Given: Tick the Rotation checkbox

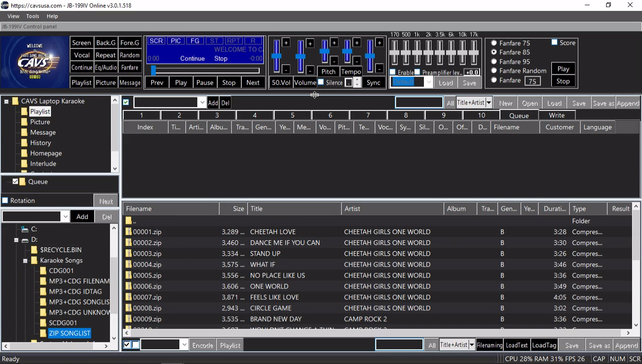Looking at the screenshot, I should point(5,201).
